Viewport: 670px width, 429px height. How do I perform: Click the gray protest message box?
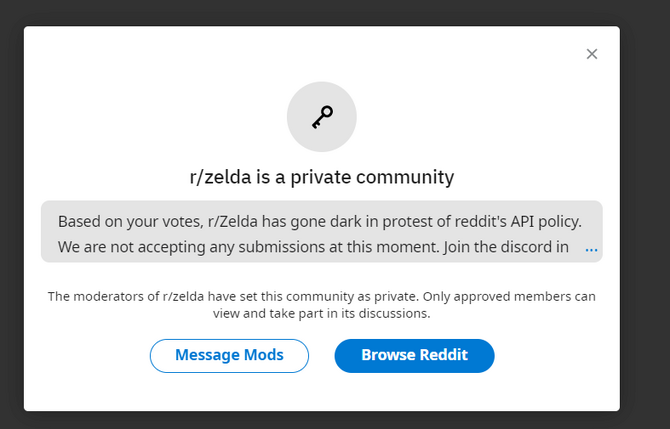(322, 231)
